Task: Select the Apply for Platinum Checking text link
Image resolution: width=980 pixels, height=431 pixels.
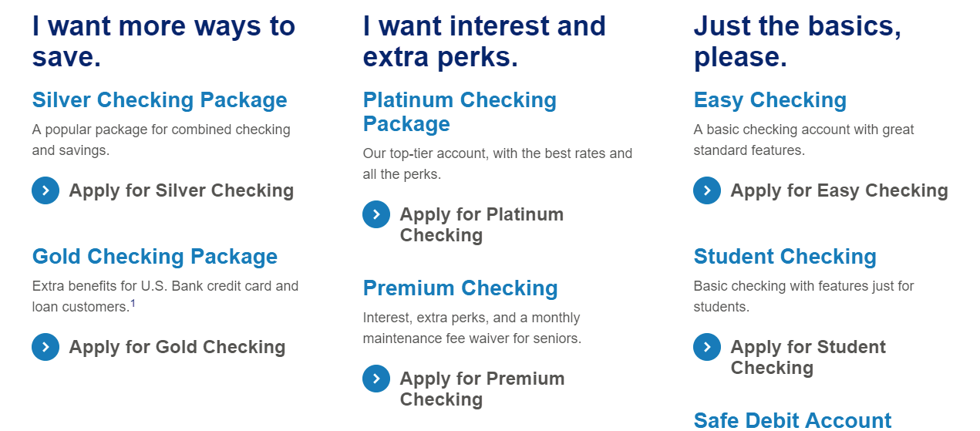Action: 482,224
